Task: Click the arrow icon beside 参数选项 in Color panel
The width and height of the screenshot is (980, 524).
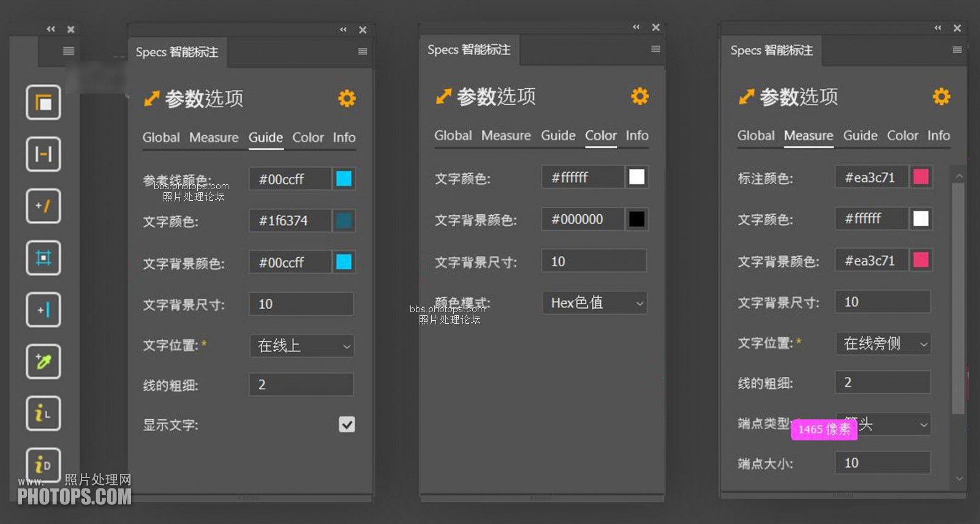Action: [x=443, y=96]
